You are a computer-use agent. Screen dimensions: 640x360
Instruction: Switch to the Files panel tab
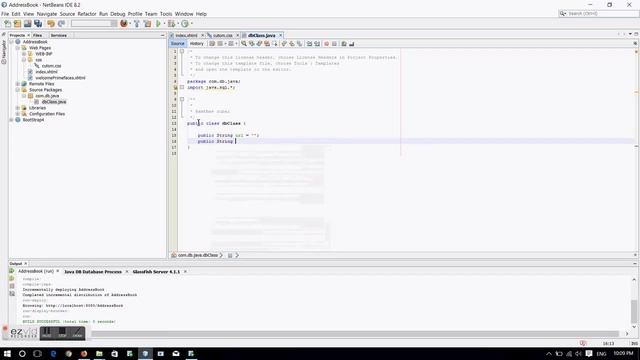point(38,36)
